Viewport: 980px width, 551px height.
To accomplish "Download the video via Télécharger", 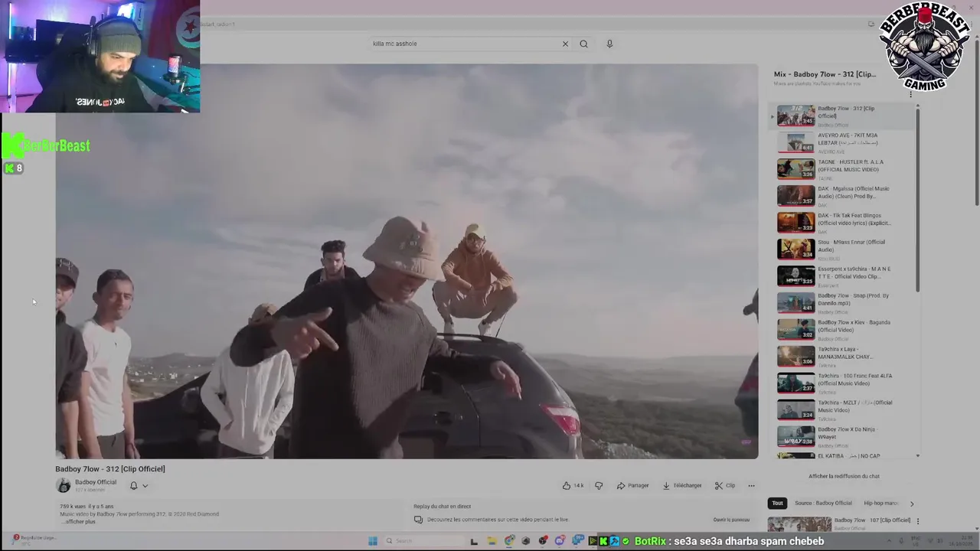I will click(x=682, y=485).
